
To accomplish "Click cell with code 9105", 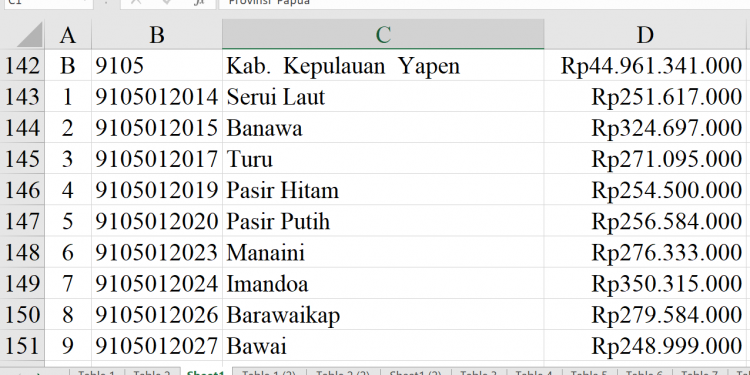I will pos(157,65).
